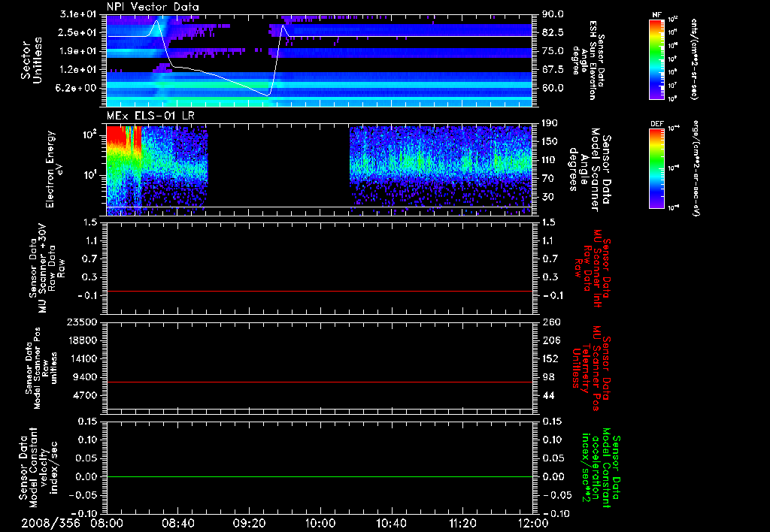Click the "cnts/(cm**2-sr-sec)" units label
The width and height of the screenshot is (770, 532).
694,59
